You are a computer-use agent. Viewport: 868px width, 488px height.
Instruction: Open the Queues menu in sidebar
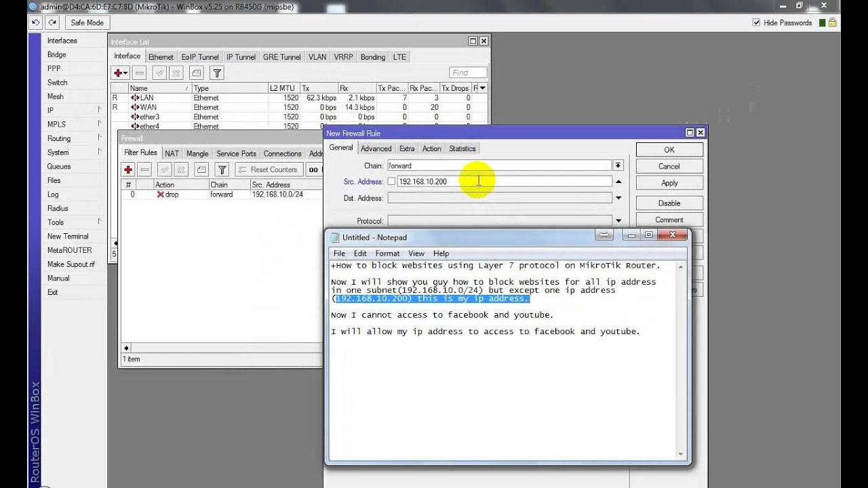click(x=59, y=166)
